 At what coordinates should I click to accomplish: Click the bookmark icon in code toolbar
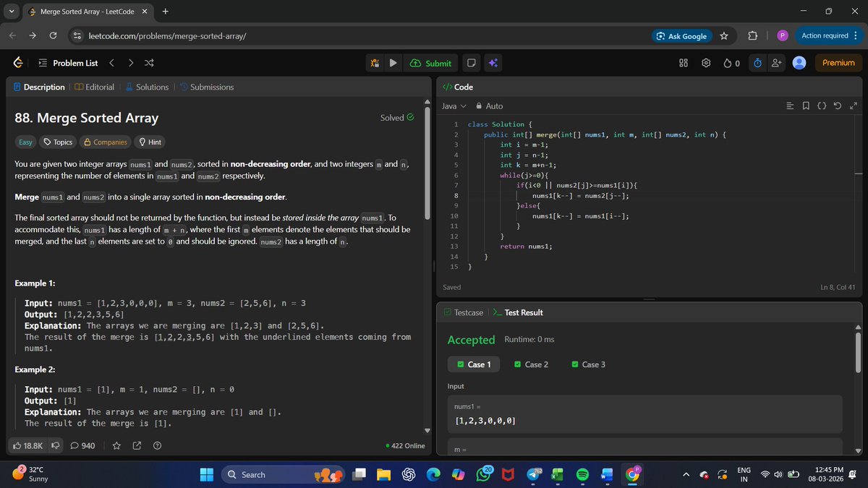click(x=807, y=106)
